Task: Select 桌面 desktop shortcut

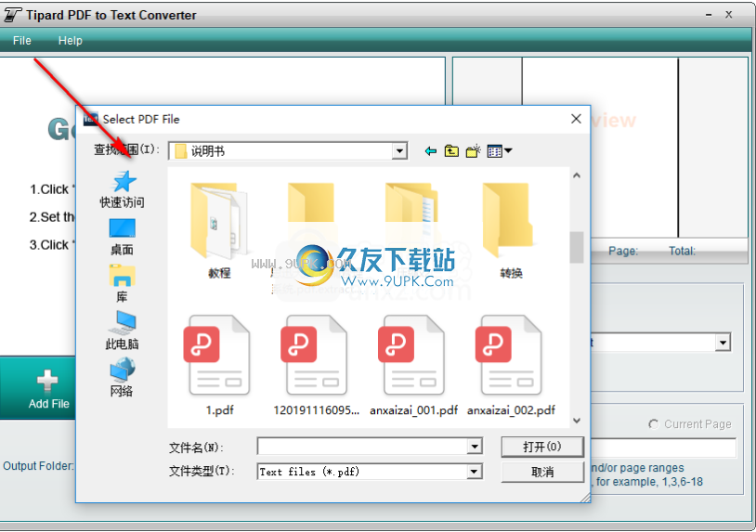Action: 122,237
